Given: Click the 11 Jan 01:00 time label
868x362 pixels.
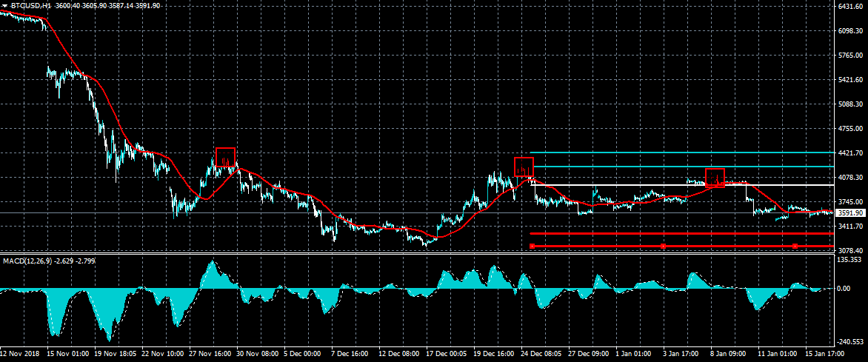Looking at the screenshot, I should click(x=778, y=353).
